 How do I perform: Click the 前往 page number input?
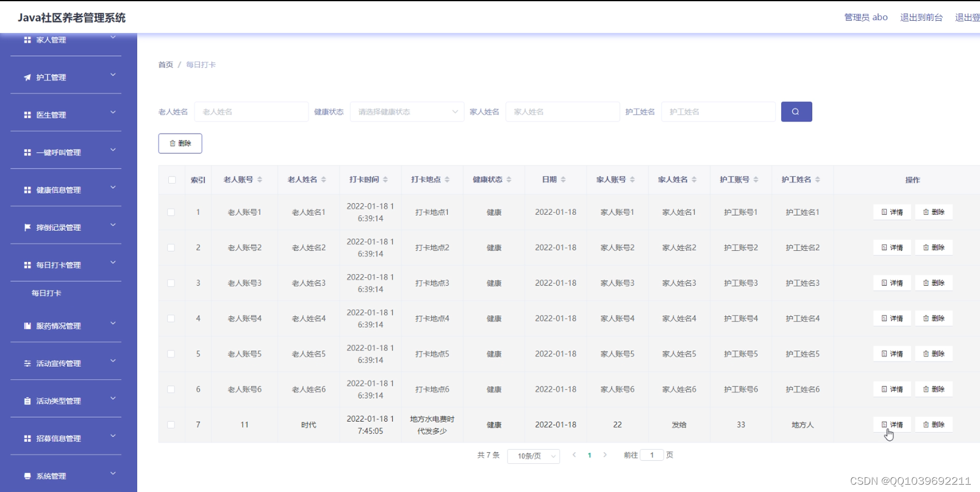click(652, 455)
